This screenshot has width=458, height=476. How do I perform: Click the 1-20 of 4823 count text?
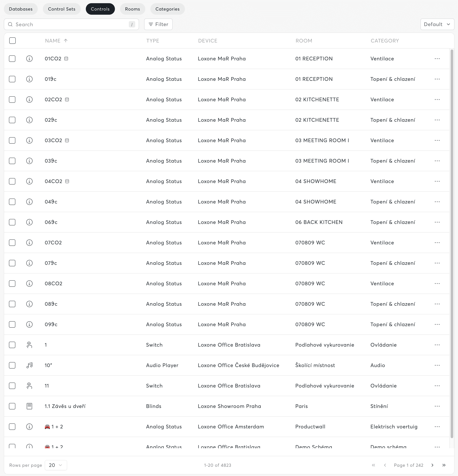pos(217,465)
